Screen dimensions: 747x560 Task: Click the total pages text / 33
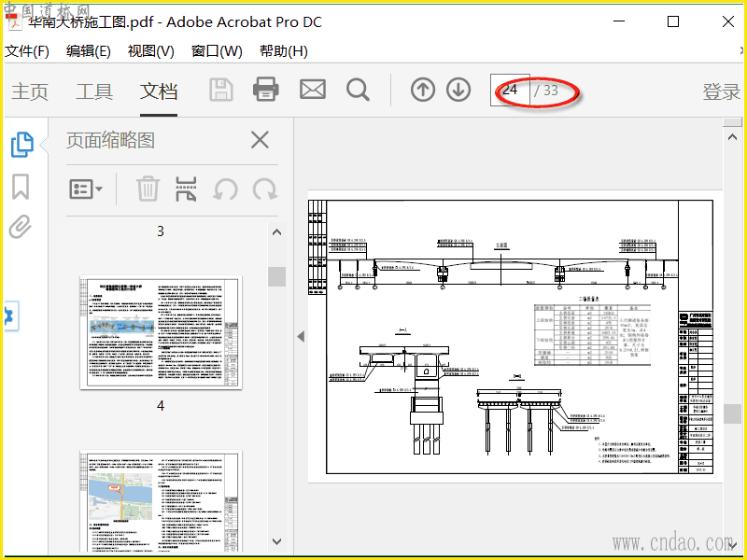coord(546,90)
